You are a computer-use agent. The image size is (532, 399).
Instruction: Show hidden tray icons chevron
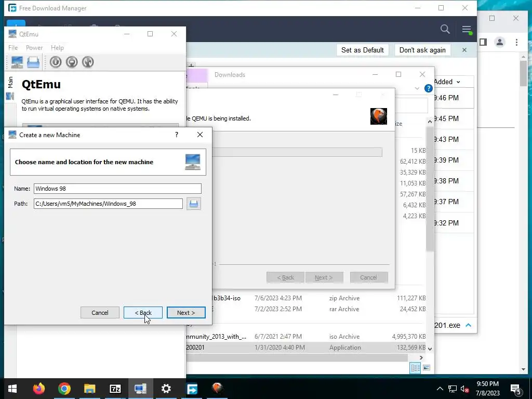[440, 389]
